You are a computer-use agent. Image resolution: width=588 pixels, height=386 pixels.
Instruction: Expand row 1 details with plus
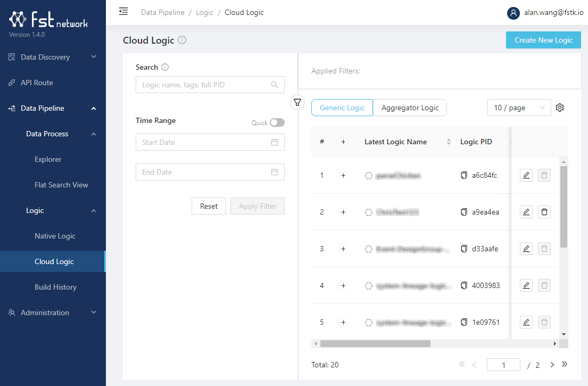pos(343,175)
